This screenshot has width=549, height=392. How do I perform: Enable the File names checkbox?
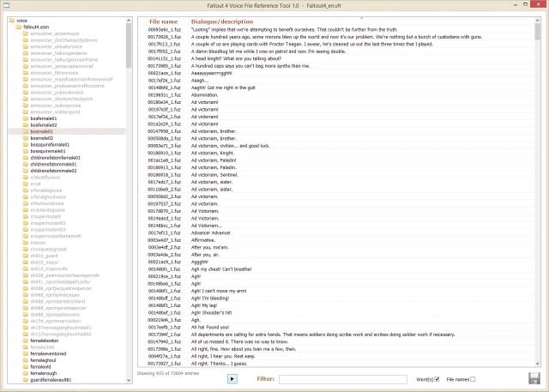(x=473, y=379)
